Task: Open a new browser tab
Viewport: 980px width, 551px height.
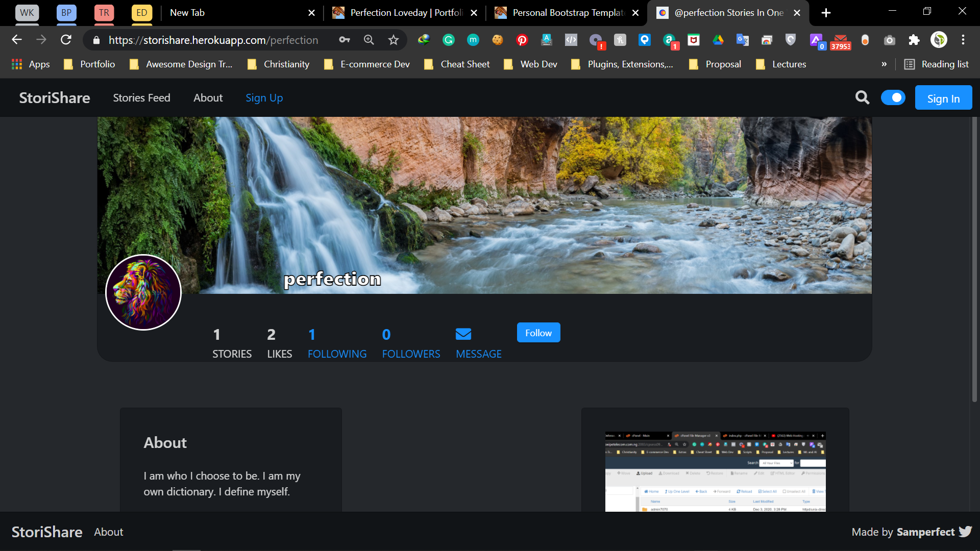Action: 826,13
